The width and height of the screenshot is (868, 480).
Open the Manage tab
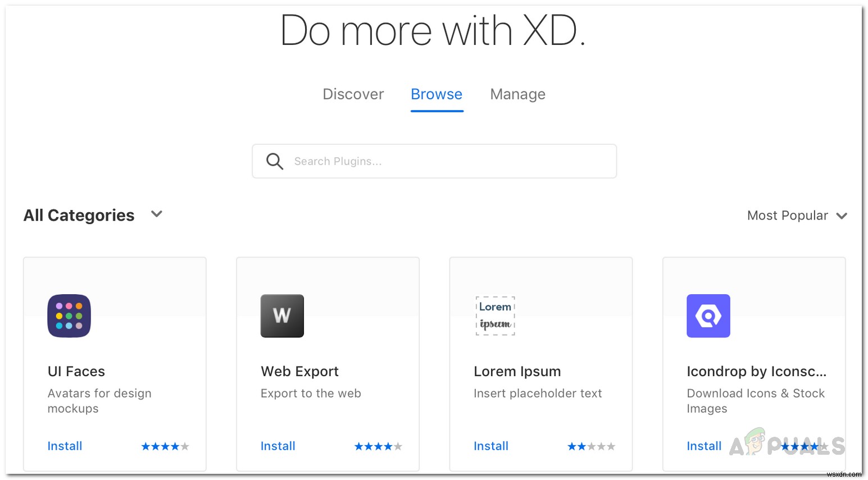[x=518, y=94]
